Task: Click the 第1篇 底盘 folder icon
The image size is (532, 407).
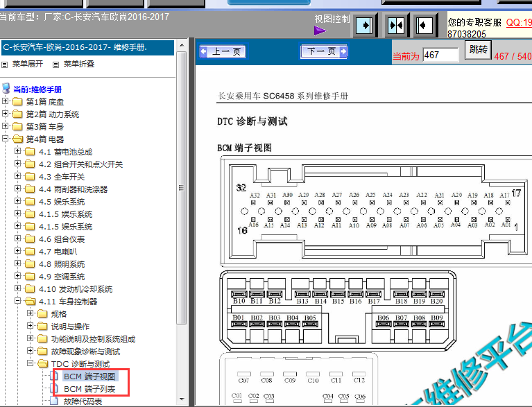Action: pos(17,101)
